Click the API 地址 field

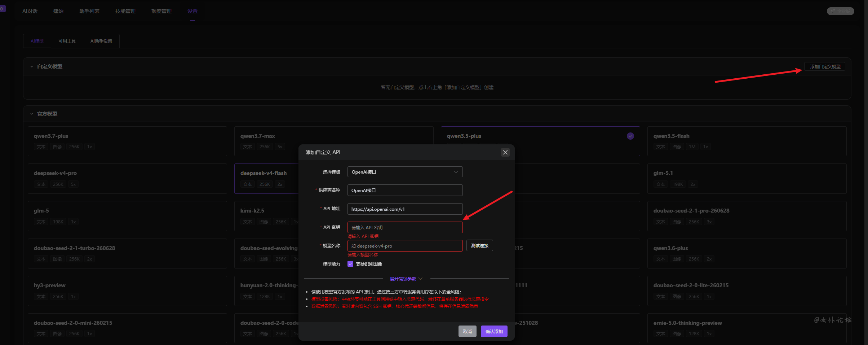[x=405, y=209]
